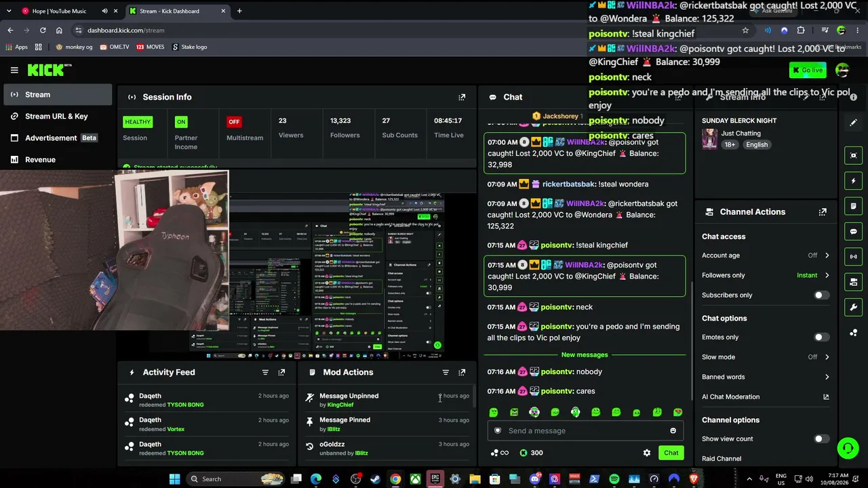The height and width of the screenshot is (488, 868).
Task: Pop out the Session Info panel
Action: 462,97
